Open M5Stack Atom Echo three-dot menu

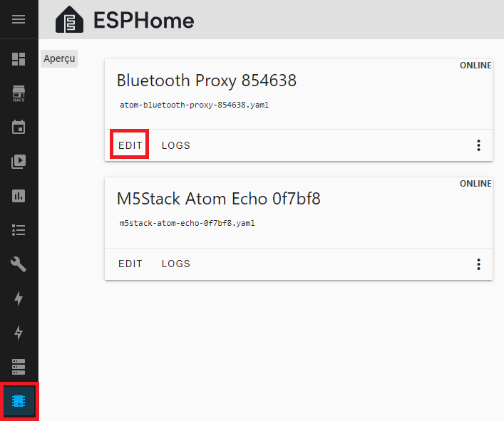478,264
